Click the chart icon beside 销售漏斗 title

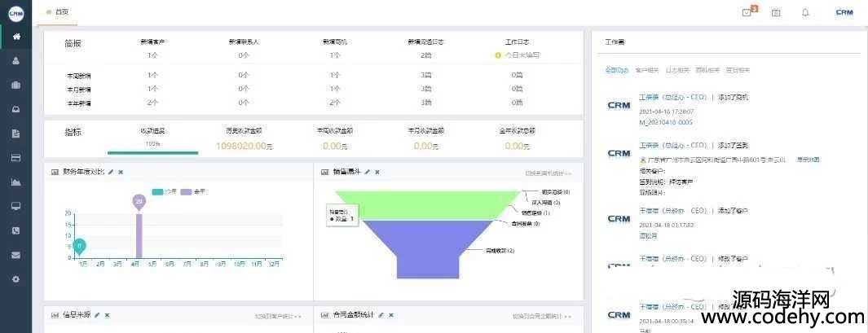[325, 172]
